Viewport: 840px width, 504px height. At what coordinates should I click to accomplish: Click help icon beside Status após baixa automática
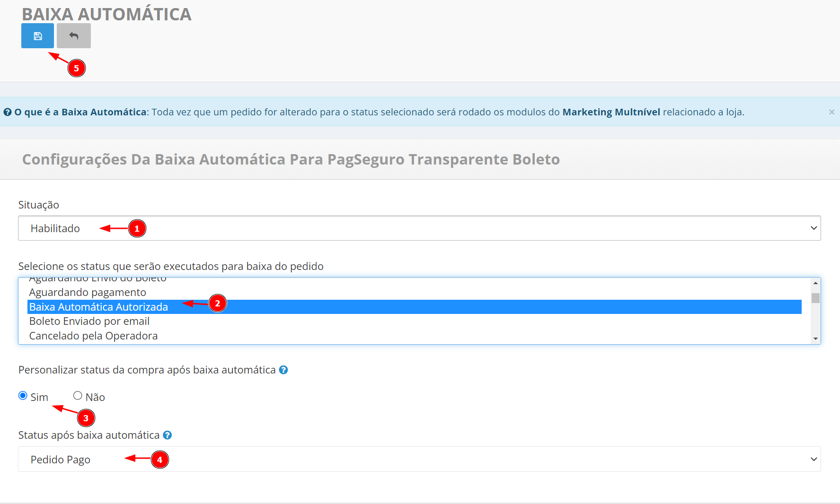coord(168,435)
